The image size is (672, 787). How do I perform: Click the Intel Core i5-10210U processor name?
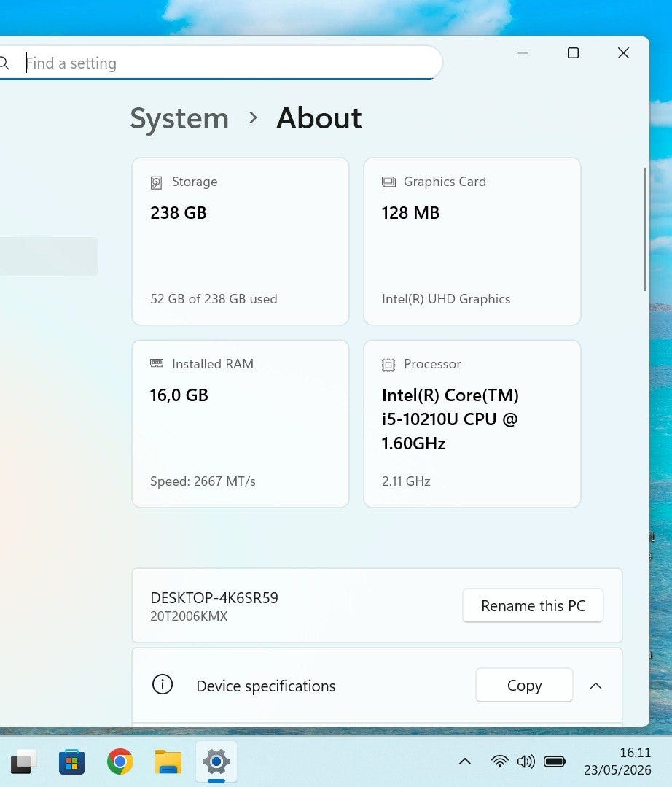click(450, 419)
